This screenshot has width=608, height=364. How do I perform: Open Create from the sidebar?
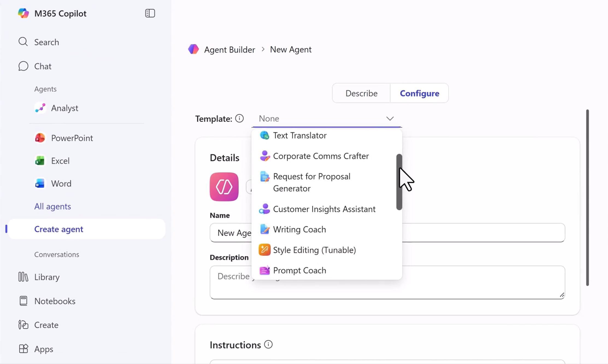[x=46, y=325]
